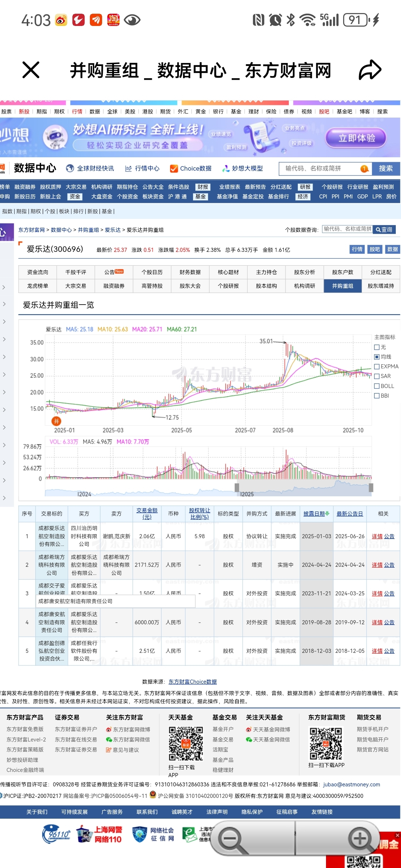Image resolution: width=401 pixels, height=868 pixels.
Task: Expand the bottommost left sidebar chevron
Action: 4,498
